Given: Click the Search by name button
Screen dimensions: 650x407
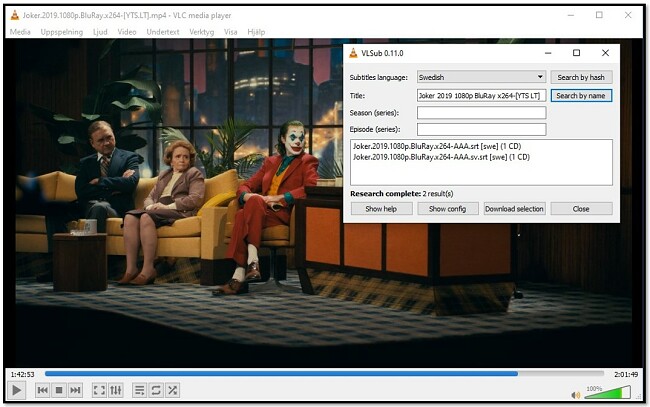Looking at the screenshot, I should 581,96.
